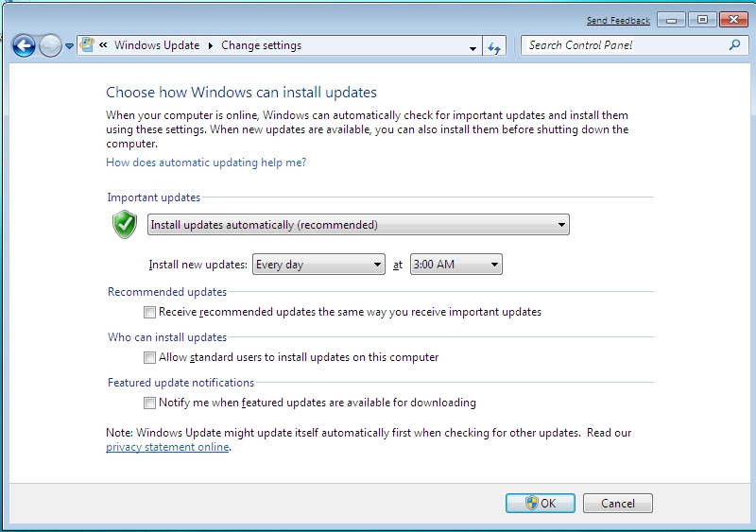Click the Who can install updates heading
Image resolution: width=756 pixels, height=532 pixels.
(167, 337)
